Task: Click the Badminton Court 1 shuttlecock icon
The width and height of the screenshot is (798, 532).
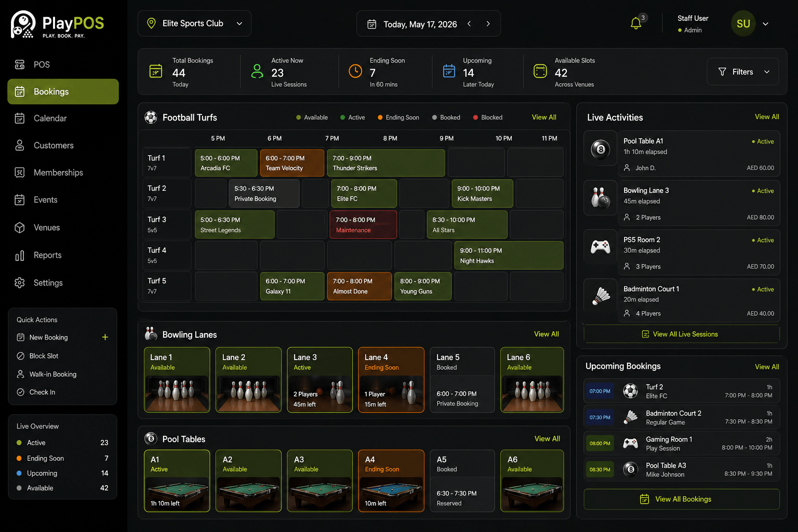Action: 601,296
